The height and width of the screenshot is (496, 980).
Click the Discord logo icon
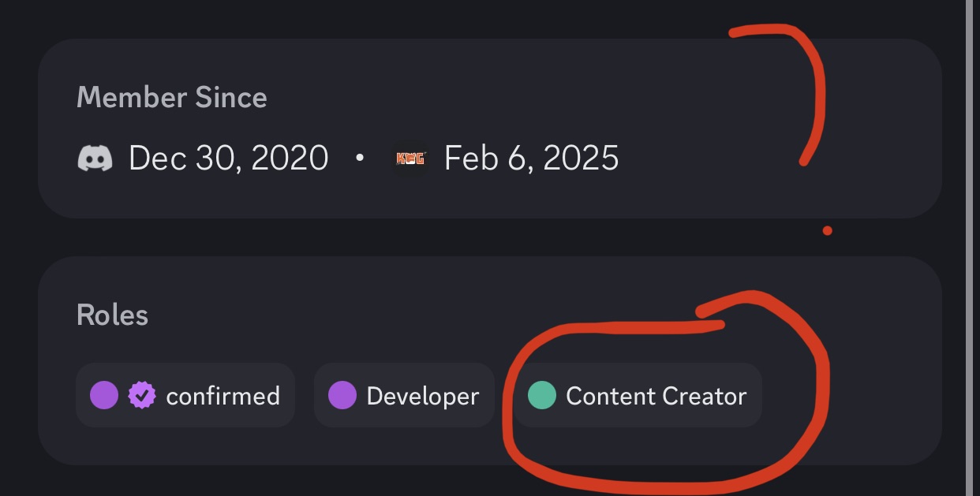95,158
